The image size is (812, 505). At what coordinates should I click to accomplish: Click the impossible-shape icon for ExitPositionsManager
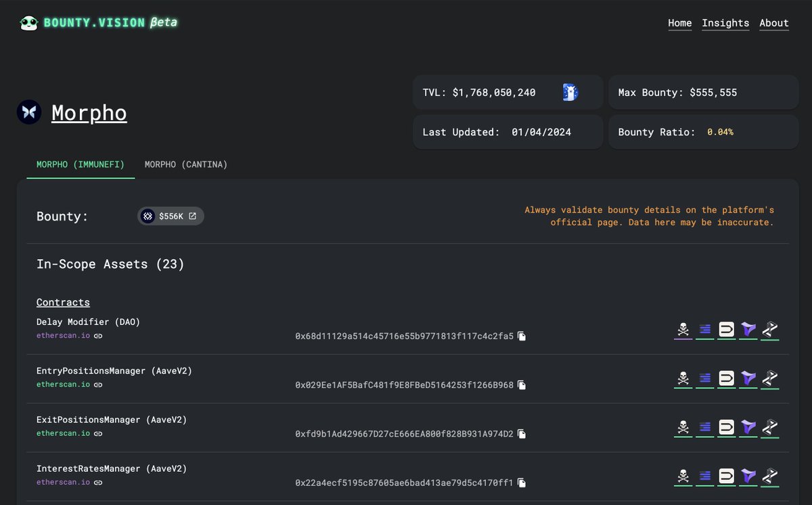769,427
